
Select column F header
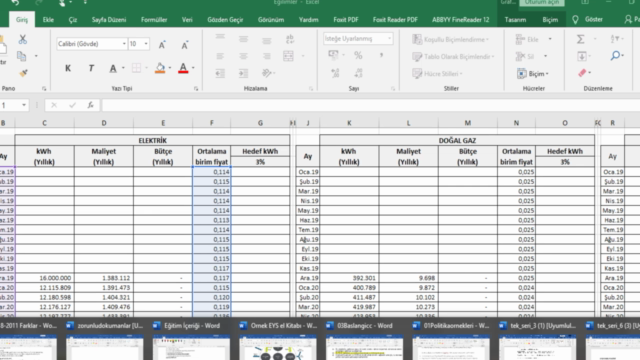click(211, 123)
